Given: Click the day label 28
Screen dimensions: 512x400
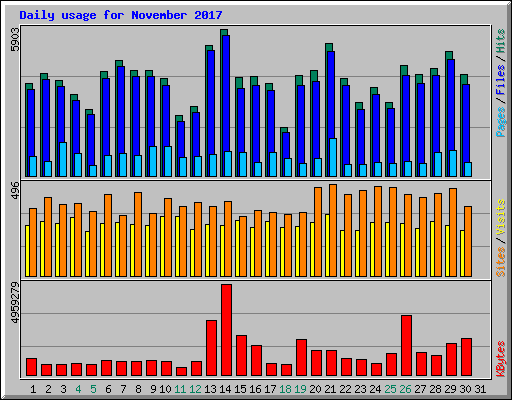Looking at the screenshot, I should [x=435, y=389].
